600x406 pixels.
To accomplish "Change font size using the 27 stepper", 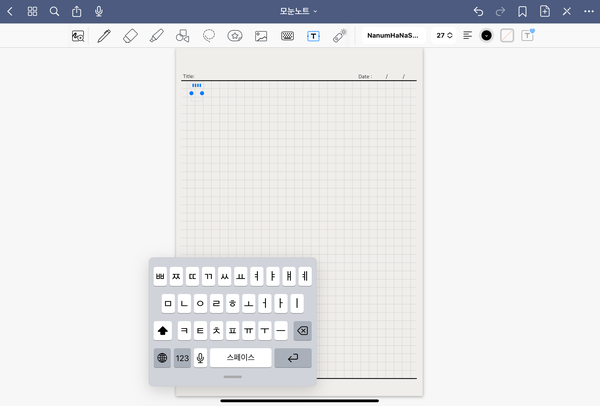I will click(x=444, y=35).
